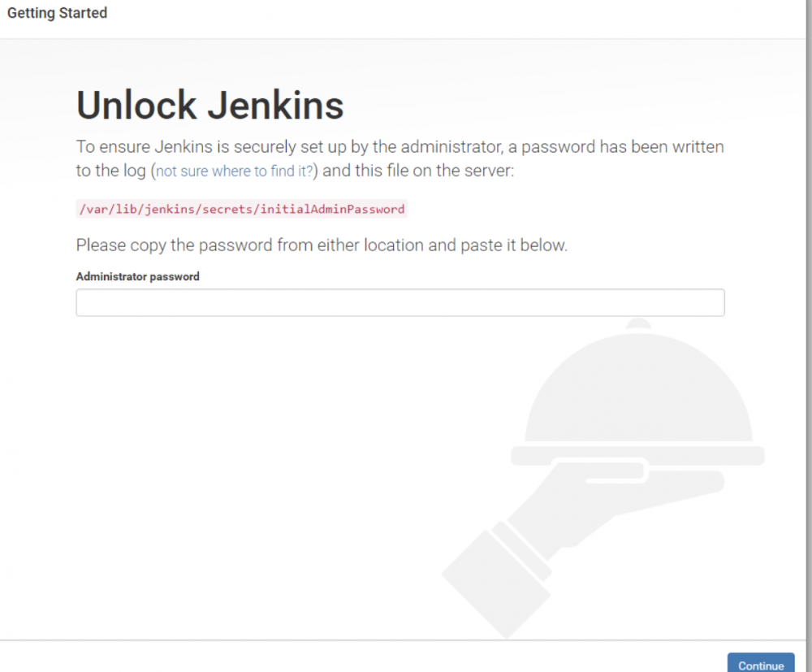Click the instruction text about copying the password
This screenshot has width=812, height=672.
pos(322,245)
